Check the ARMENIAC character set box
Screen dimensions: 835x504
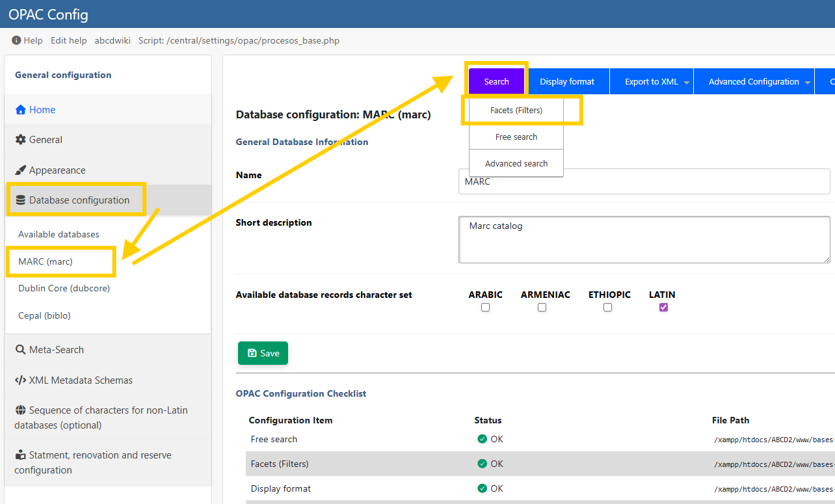pos(542,308)
